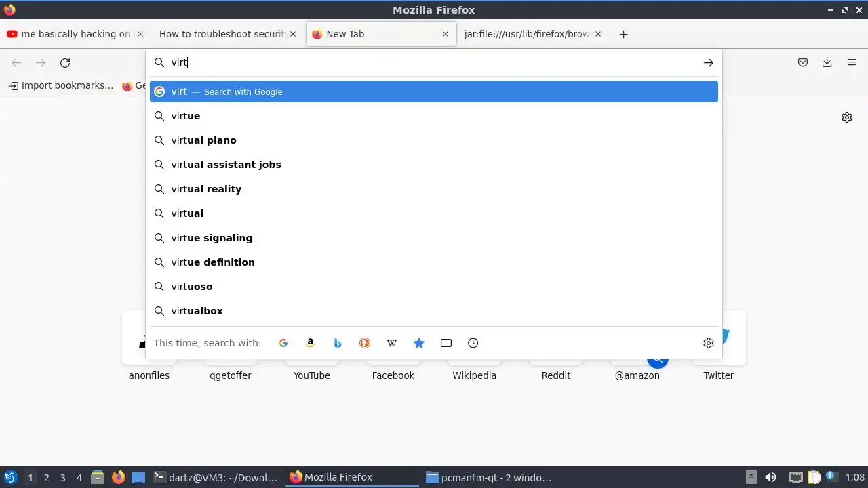868x488 pixels.
Task: Open the clipboard tray icon
Action: [x=814, y=478]
